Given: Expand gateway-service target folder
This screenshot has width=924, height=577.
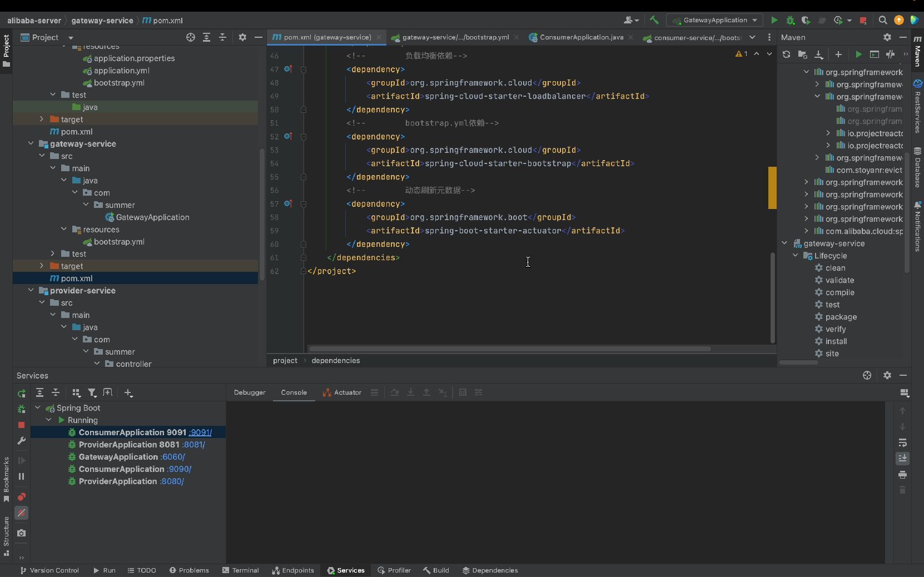Looking at the screenshot, I should click(42, 266).
